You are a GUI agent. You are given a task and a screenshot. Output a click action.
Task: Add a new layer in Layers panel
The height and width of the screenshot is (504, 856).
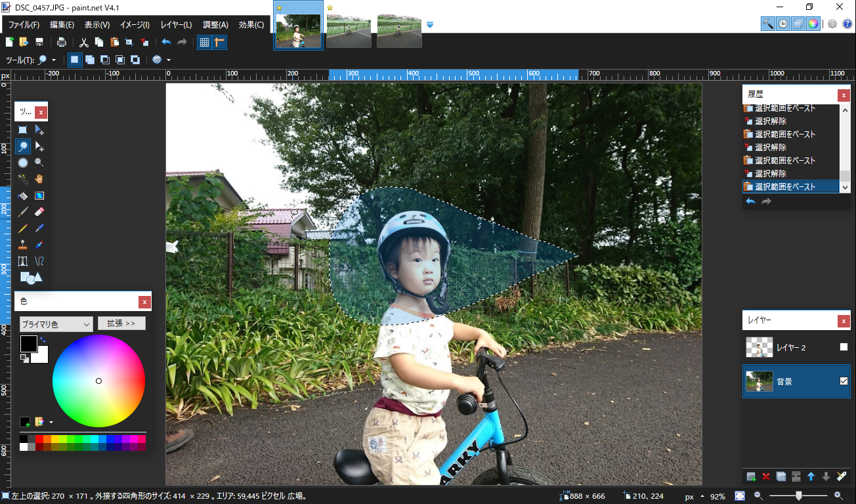pyautogui.click(x=751, y=476)
